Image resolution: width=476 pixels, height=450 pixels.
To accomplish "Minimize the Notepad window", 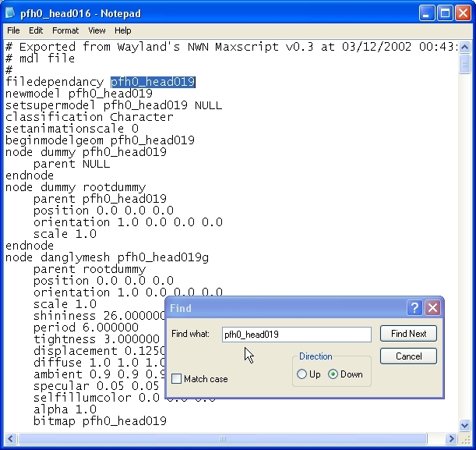I will pos(427,13).
